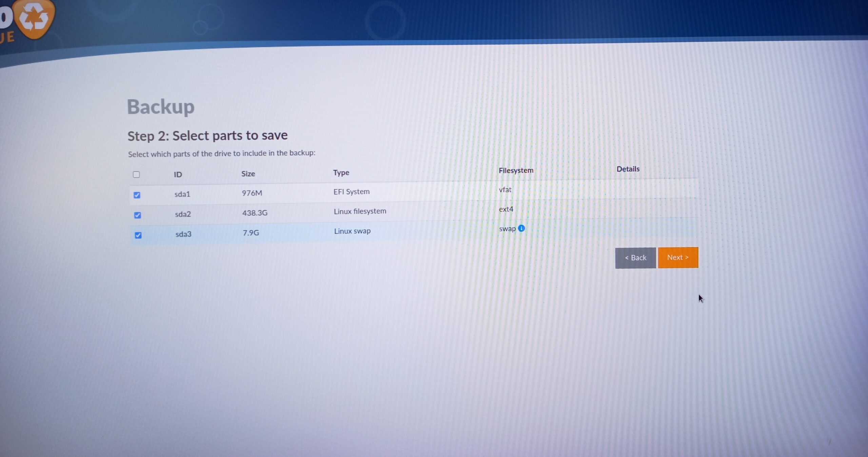Select the sda1 EFI System row
The image size is (868, 457).
point(351,192)
